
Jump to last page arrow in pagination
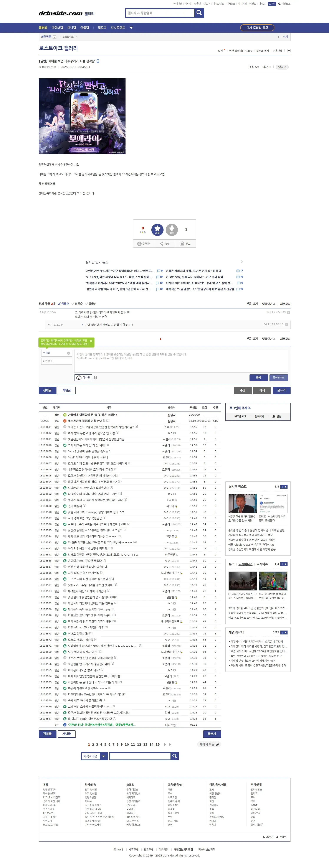(x=170, y=744)
